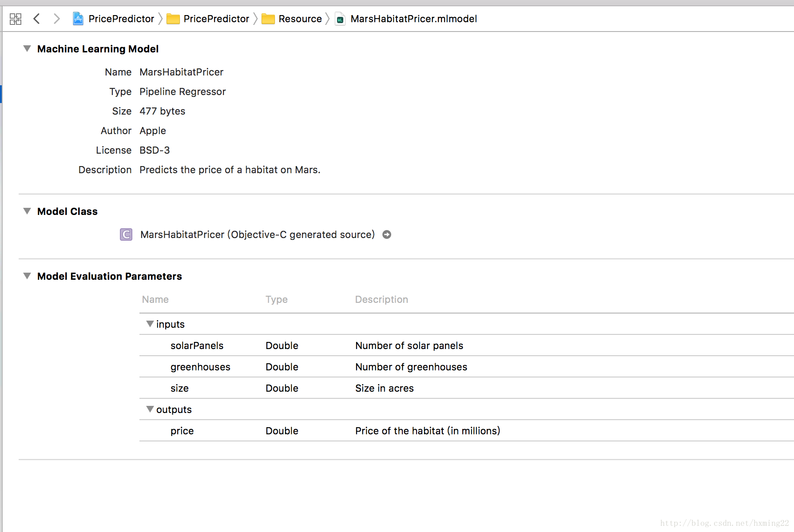
Task: Click the Resource folder icon in breadcrumb
Action: click(268, 19)
